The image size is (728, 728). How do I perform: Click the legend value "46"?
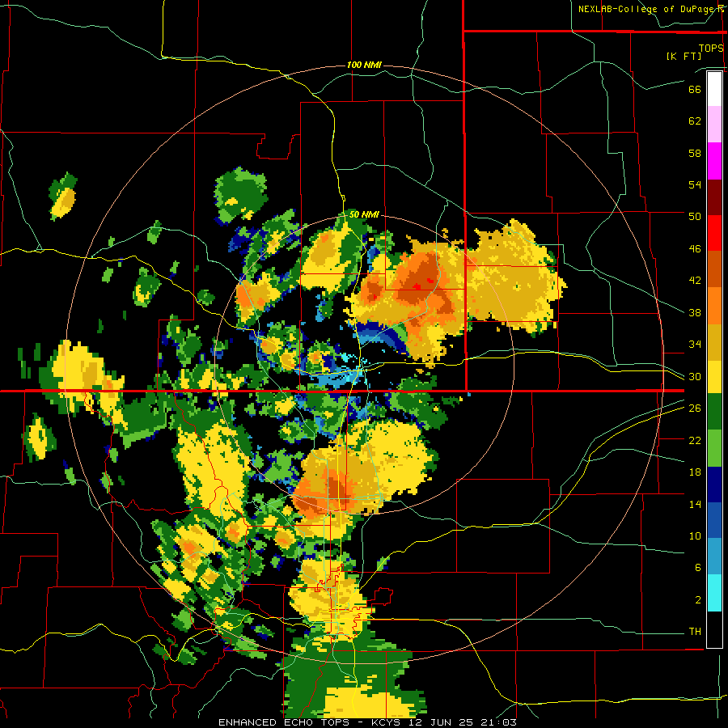coord(695,249)
